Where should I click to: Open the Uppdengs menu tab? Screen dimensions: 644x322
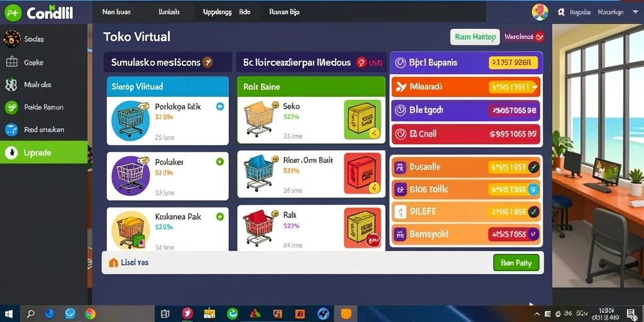(217, 13)
